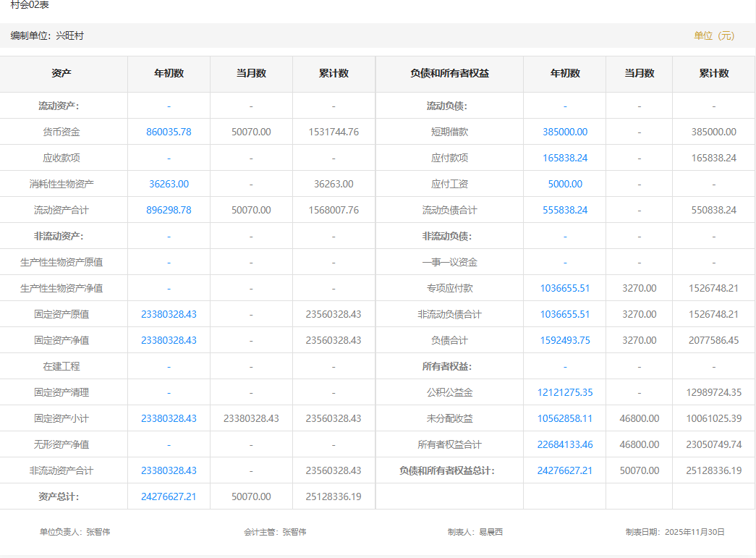
Task: Click the 货币资金 累计数 cell 1531744.76
Action: pyautogui.click(x=334, y=132)
